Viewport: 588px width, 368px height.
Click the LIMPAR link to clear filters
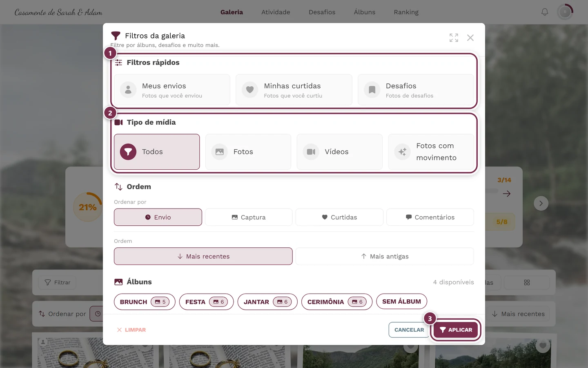131,330
